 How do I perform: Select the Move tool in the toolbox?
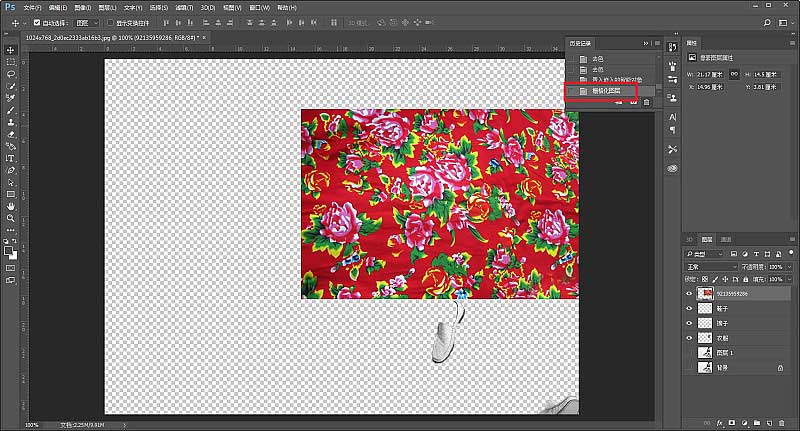click(x=11, y=50)
